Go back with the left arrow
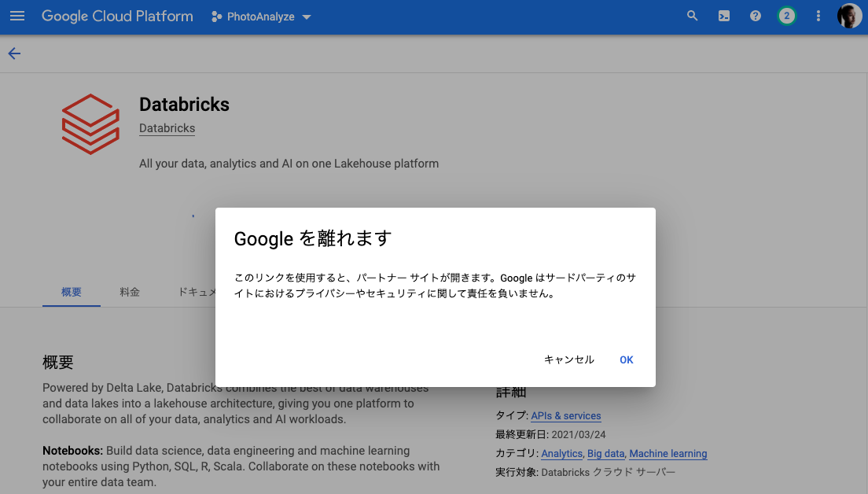 (14, 53)
